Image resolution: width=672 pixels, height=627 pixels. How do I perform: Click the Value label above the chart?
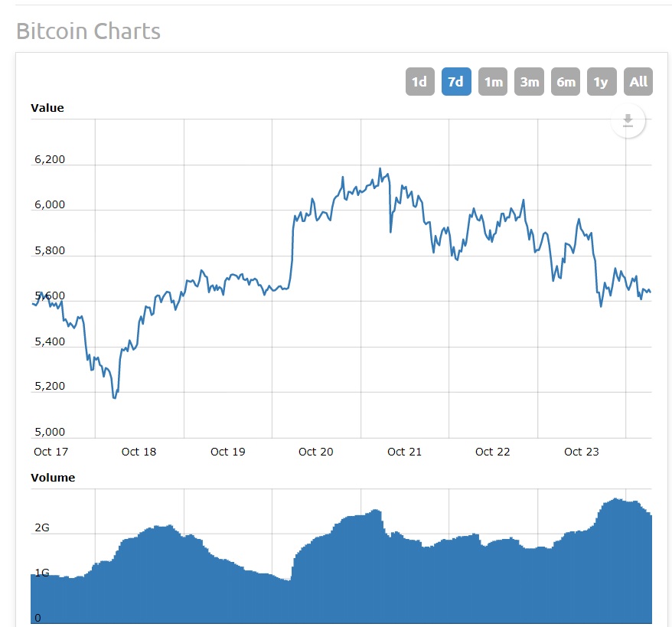[47, 108]
